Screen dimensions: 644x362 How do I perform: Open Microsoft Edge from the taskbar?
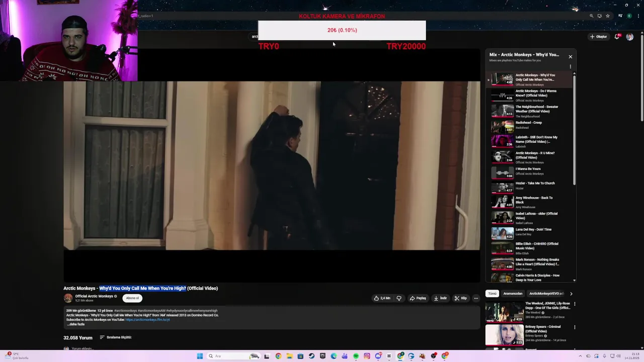pyautogui.click(x=334, y=356)
